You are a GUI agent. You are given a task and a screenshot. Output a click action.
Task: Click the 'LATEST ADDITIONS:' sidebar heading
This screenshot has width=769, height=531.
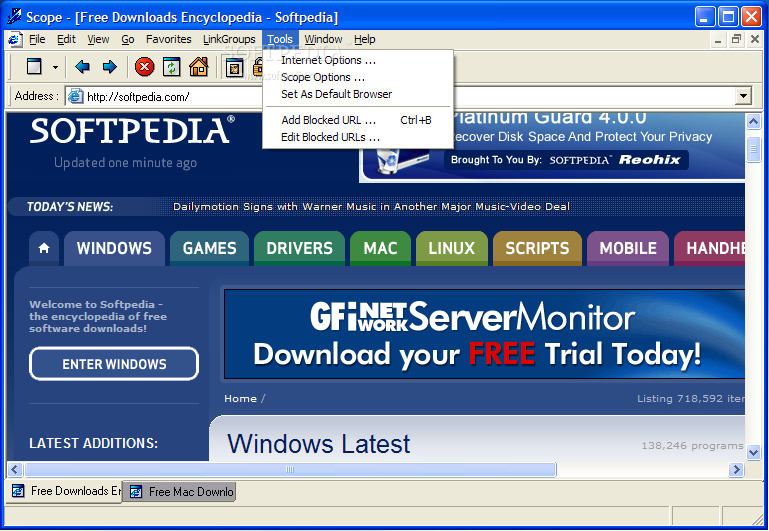(x=93, y=443)
